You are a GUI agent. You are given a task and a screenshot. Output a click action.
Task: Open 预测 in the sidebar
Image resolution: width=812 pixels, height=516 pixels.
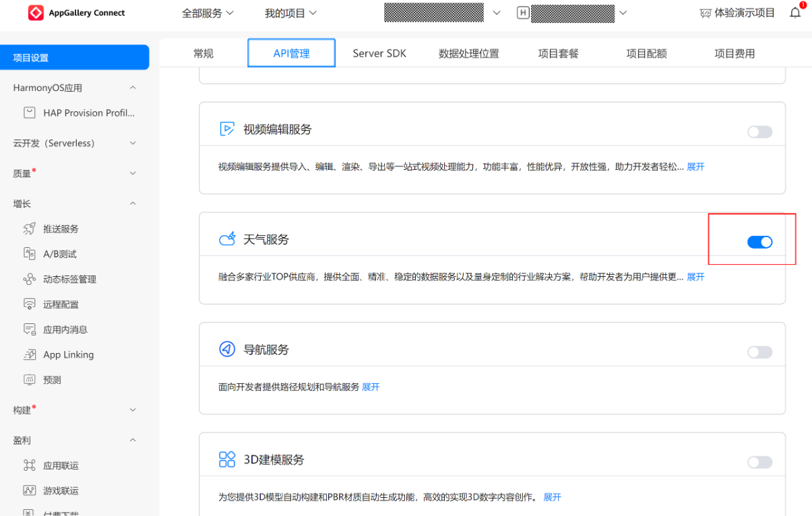pos(52,380)
